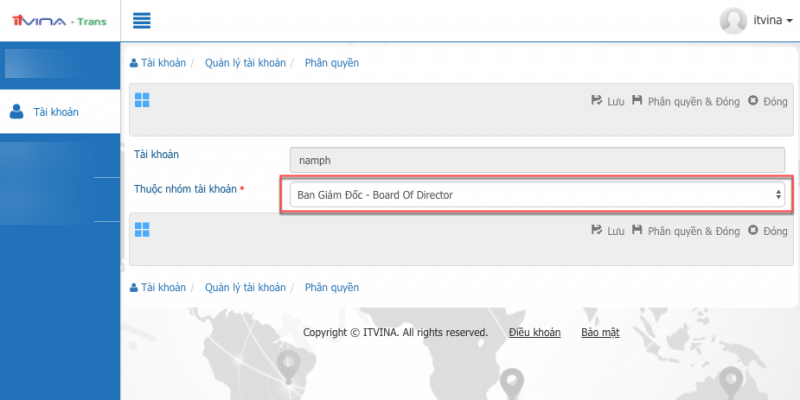Open the Điều khoản footer link

click(534, 332)
